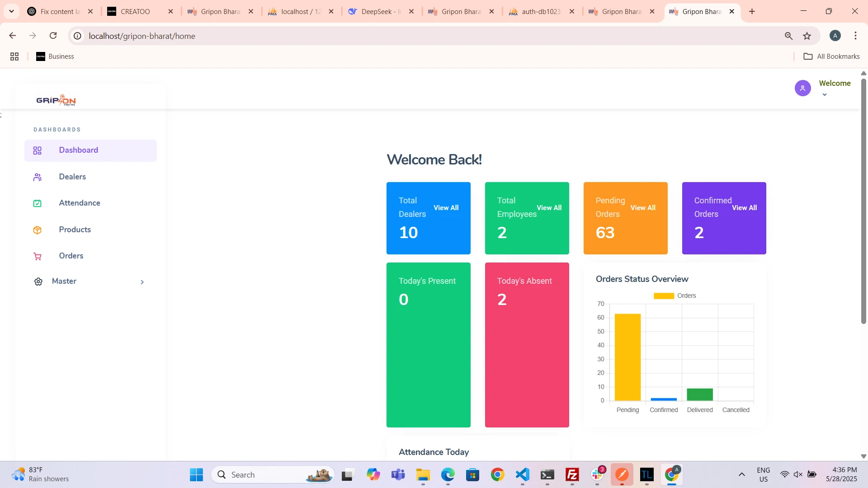Click the Dashboard grid icon in sidebar
The image size is (868, 488).
click(38, 150)
